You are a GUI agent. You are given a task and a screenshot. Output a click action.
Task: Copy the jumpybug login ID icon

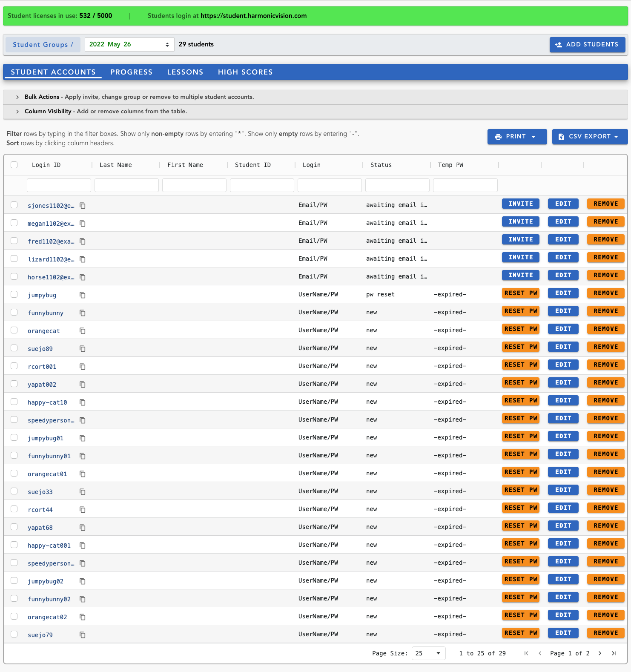pos(83,295)
